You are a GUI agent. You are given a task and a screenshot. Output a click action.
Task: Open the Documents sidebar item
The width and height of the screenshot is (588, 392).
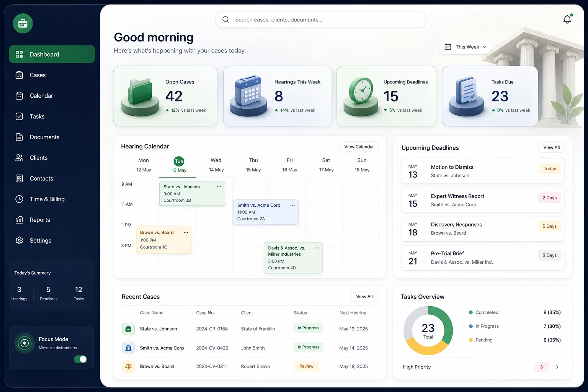pos(52,137)
